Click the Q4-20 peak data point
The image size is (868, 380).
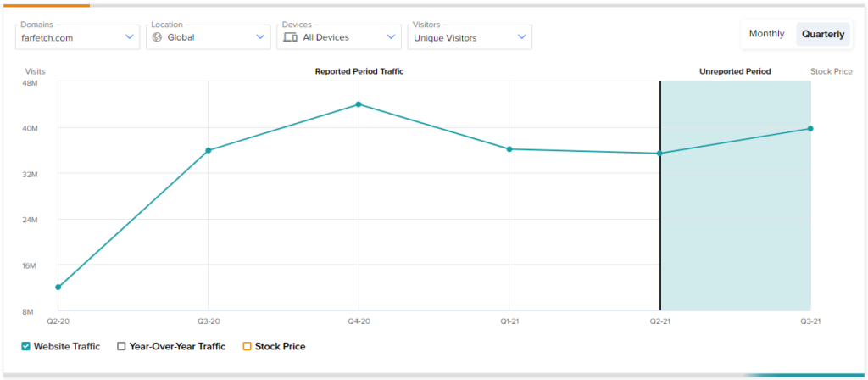pos(359,104)
